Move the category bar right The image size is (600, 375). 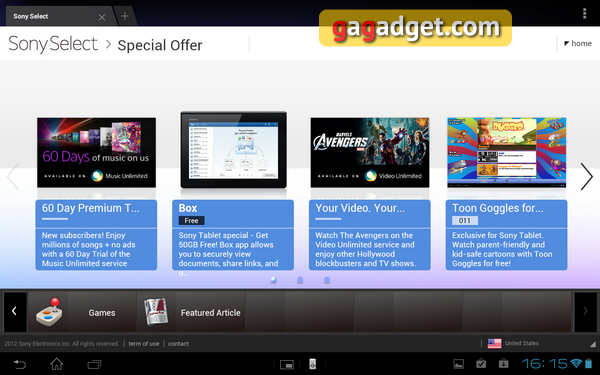click(x=585, y=311)
